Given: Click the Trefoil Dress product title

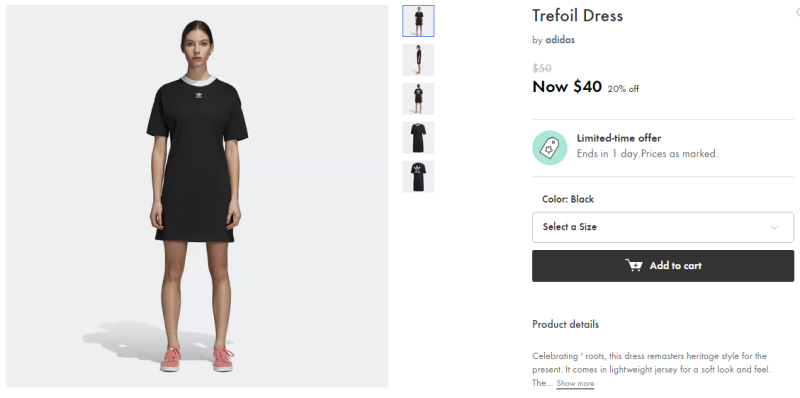Looking at the screenshot, I should 578,16.
